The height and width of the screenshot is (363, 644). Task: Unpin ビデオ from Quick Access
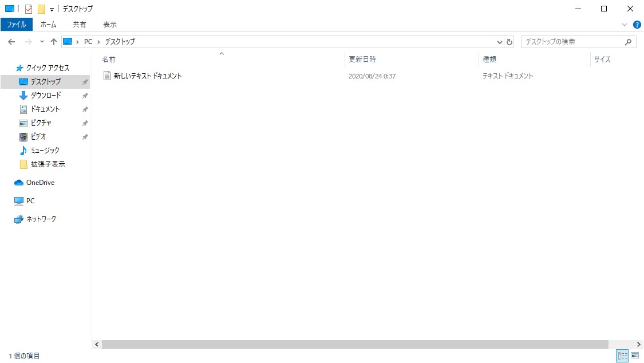pyautogui.click(x=85, y=136)
